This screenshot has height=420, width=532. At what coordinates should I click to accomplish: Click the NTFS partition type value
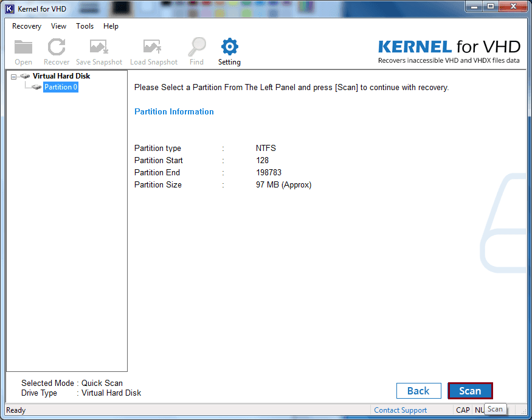pos(266,148)
